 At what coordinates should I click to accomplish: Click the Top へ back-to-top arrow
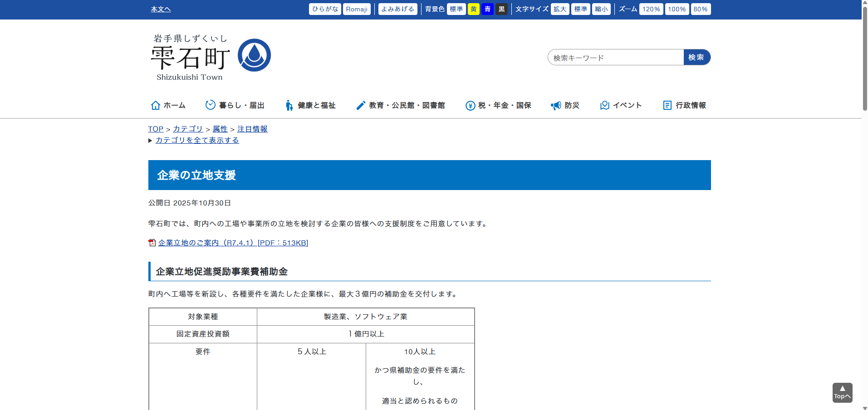pyautogui.click(x=843, y=393)
